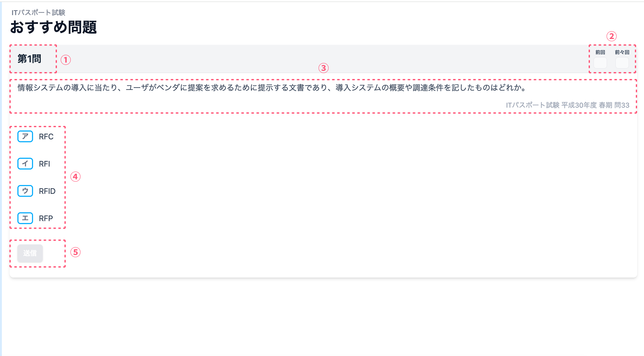Choose RFC as your answer
Viewport: 644px width, 356px height.
click(46, 136)
